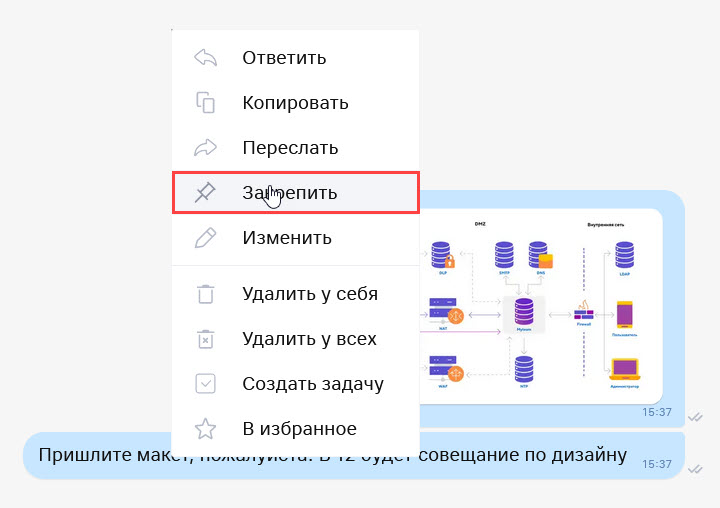Click the copy icon in context menu
The width and height of the screenshot is (720, 508).
205,102
